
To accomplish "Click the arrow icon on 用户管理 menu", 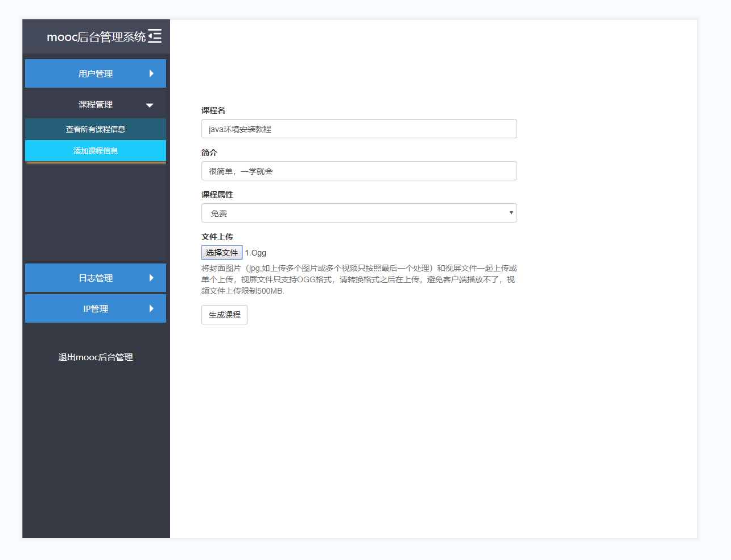I will pyautogui.click(x=151, y=73).
